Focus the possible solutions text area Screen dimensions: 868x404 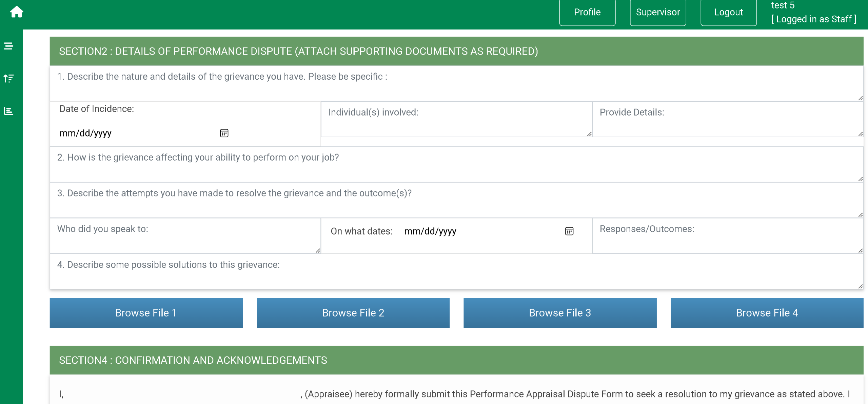click(x=456, y=271)
